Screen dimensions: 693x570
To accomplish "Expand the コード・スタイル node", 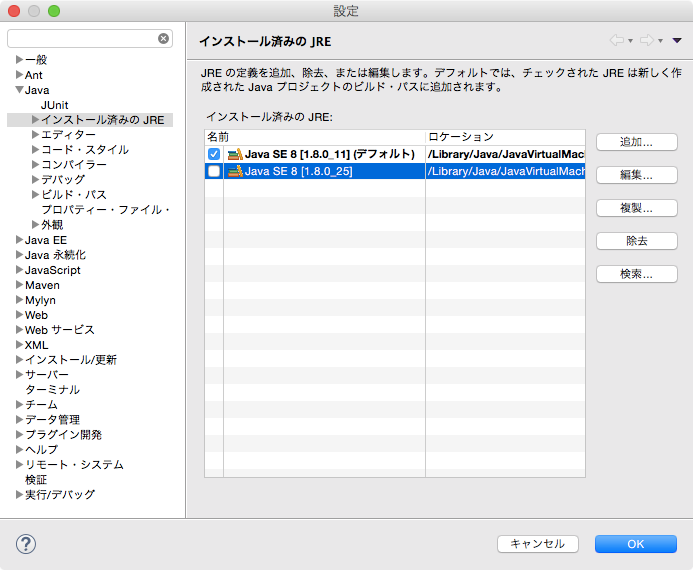I will pyautogui.click(x=35, y=149).
